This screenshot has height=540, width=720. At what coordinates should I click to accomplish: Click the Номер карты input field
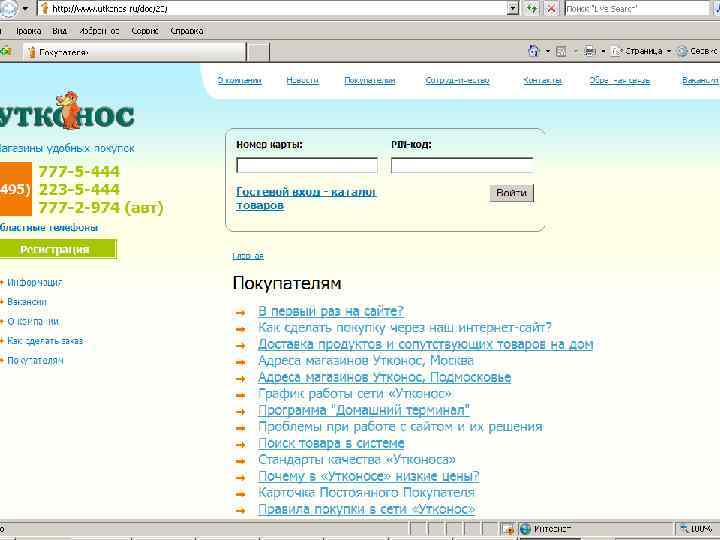click(x=307, y=165)
